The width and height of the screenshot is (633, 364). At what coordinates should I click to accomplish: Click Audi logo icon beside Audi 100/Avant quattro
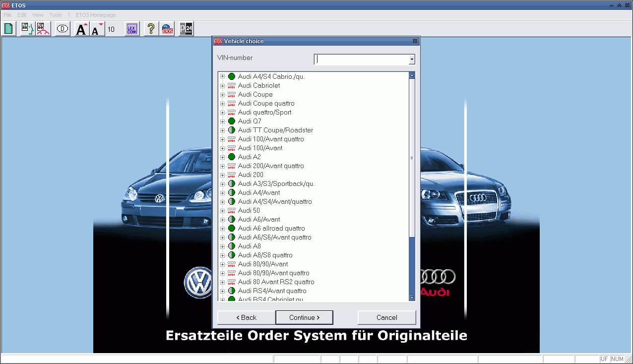pos(232,139)
